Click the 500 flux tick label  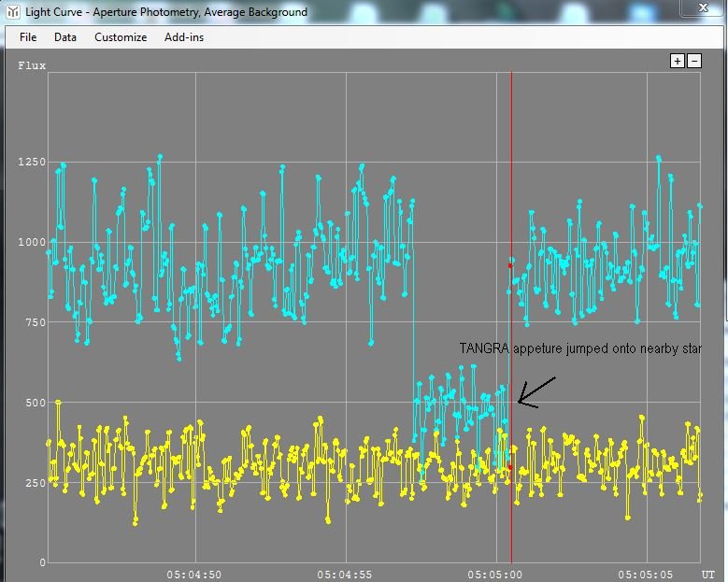tap(35, 403)
